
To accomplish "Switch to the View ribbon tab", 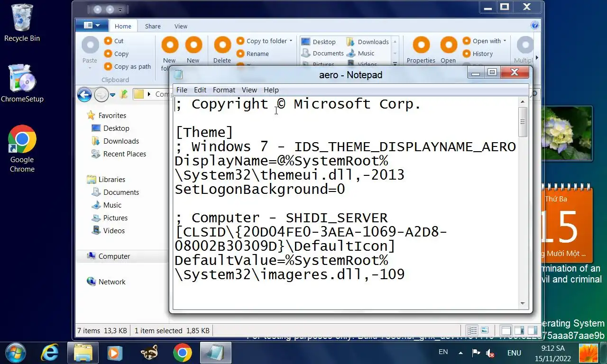I will pos(181,26).
